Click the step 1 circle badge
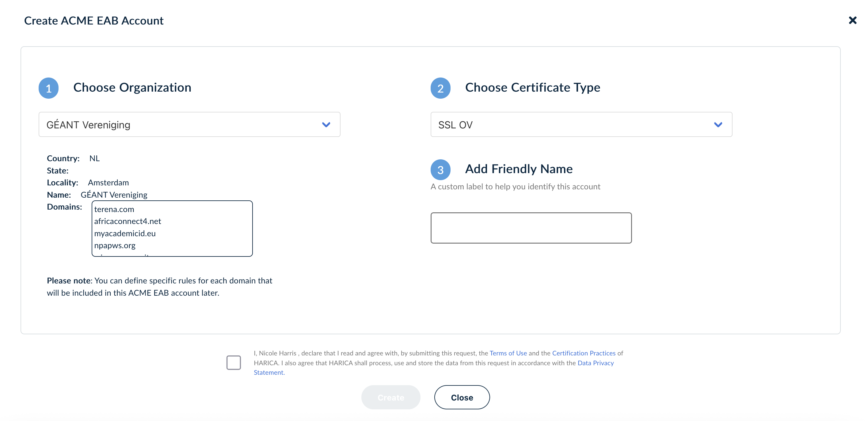The width and height of the screenshot is (868, 421). pyautogui.click(x=48, y=88)
